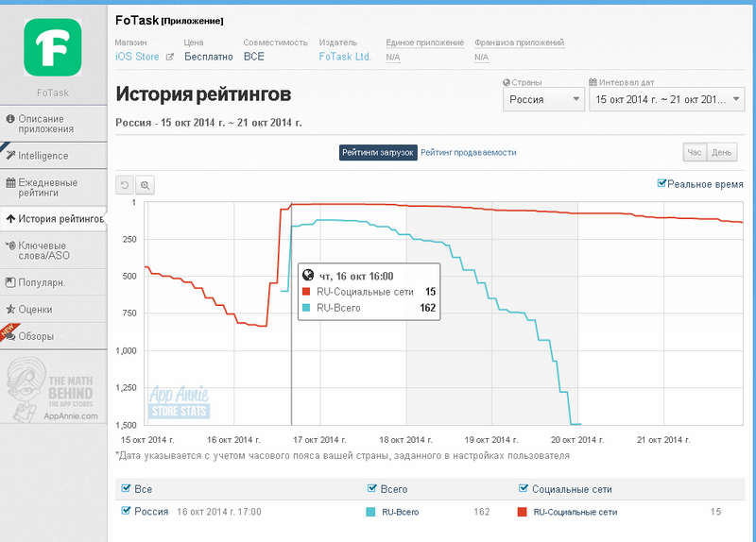Click the up-arrow icon beside История рейтингов
This screenshot has height=542, width=756.
pos(10,219)
